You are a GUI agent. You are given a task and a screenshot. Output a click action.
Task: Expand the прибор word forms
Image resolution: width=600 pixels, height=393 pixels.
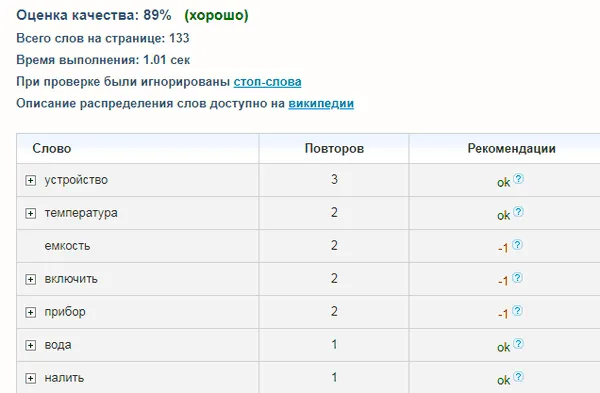[x=31, y=312]
